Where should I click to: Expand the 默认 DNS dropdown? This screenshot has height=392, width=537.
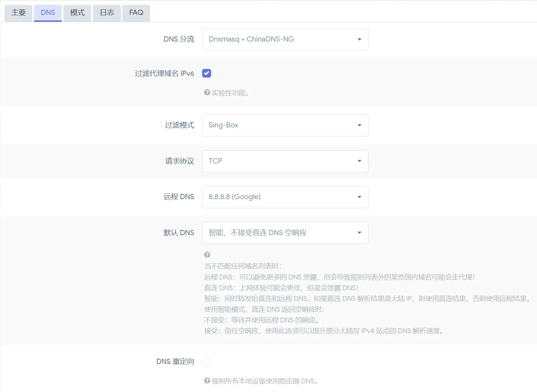point(285,233)
